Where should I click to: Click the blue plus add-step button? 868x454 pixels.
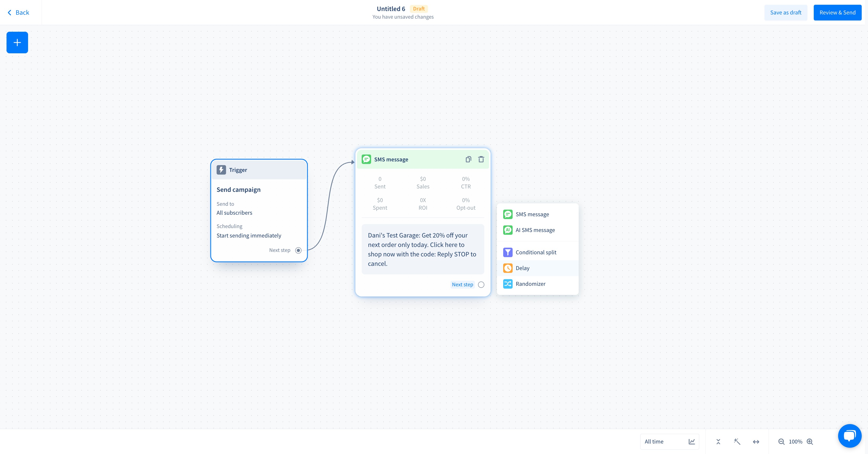coord(17,43)
